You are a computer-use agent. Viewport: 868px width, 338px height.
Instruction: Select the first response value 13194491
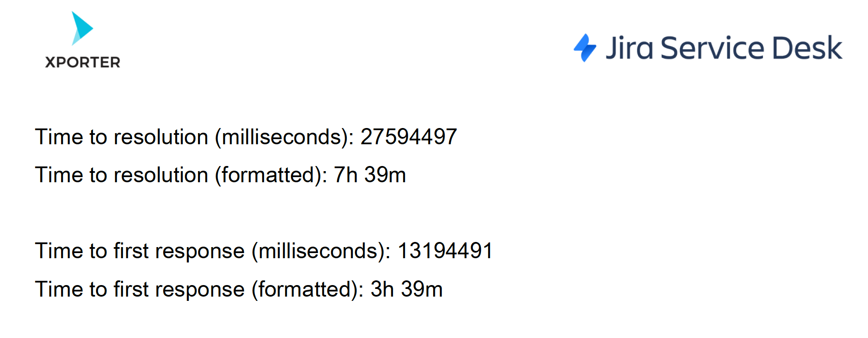(445, 251)
